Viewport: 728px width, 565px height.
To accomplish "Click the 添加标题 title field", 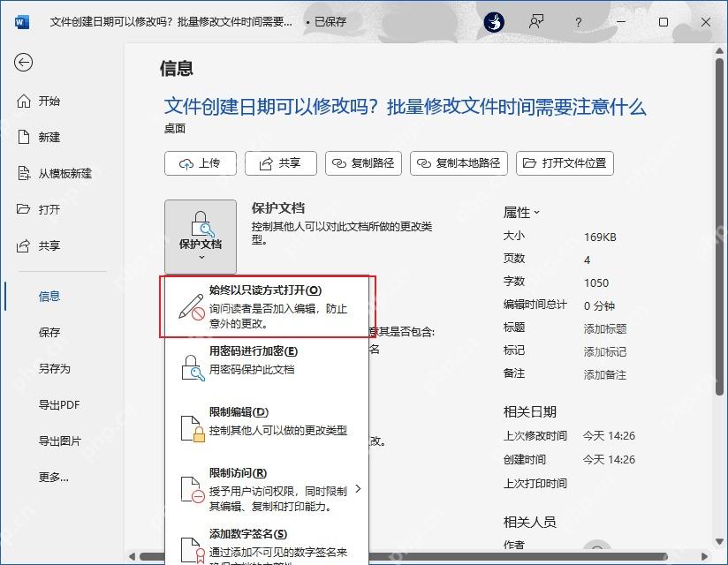I will [x=605, y=329].
